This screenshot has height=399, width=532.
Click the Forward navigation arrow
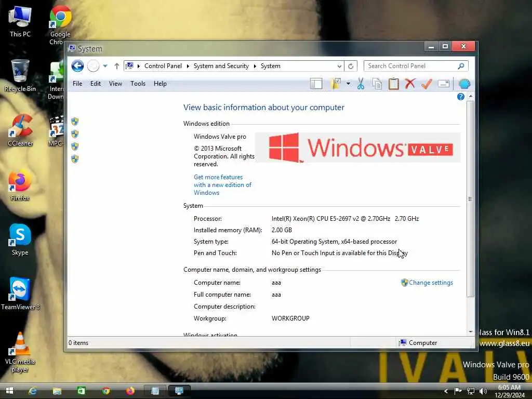(94, 66)
